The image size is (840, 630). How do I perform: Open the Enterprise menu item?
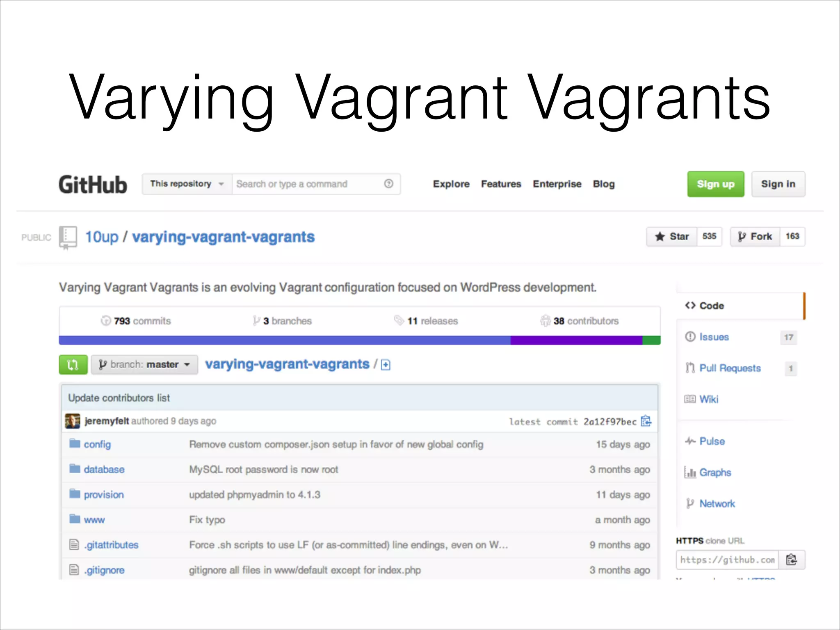tap(557, 184)
